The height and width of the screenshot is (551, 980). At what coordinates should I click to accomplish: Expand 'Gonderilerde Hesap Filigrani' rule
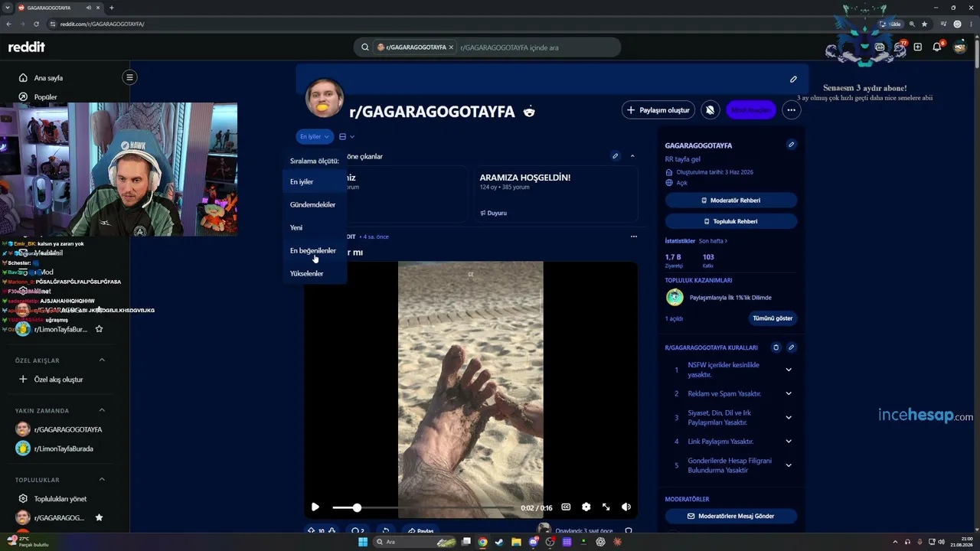coord(789,465)
